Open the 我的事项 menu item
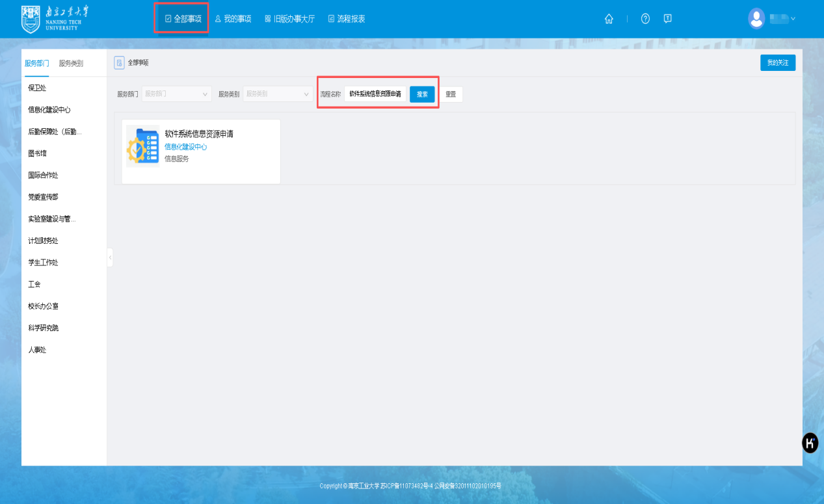 coord(233,19)
